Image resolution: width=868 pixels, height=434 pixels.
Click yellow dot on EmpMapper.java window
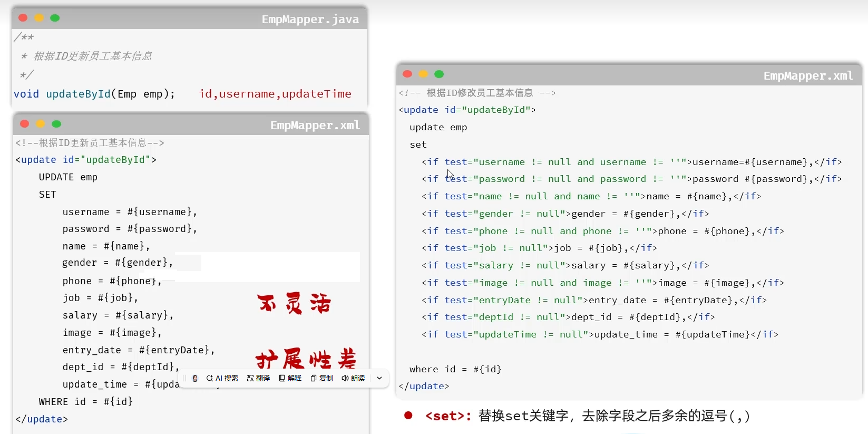[39, 18]
